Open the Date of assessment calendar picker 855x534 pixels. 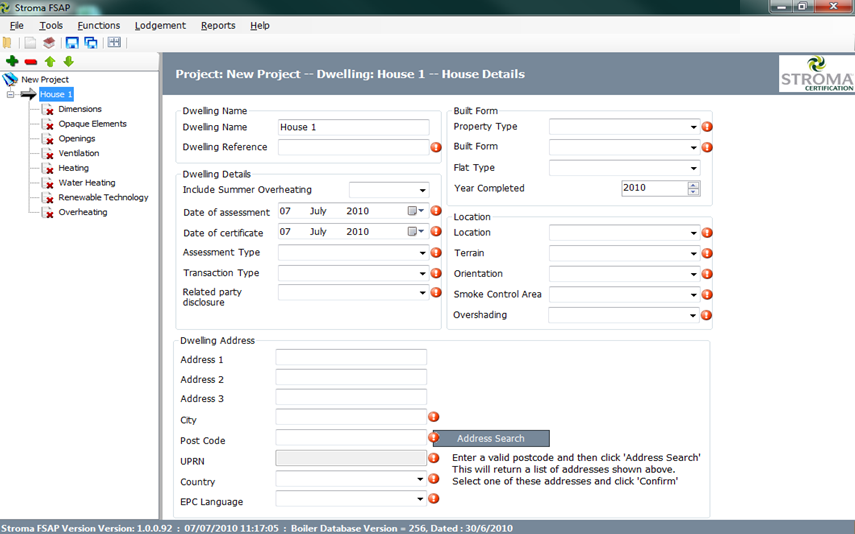(416, 211)
